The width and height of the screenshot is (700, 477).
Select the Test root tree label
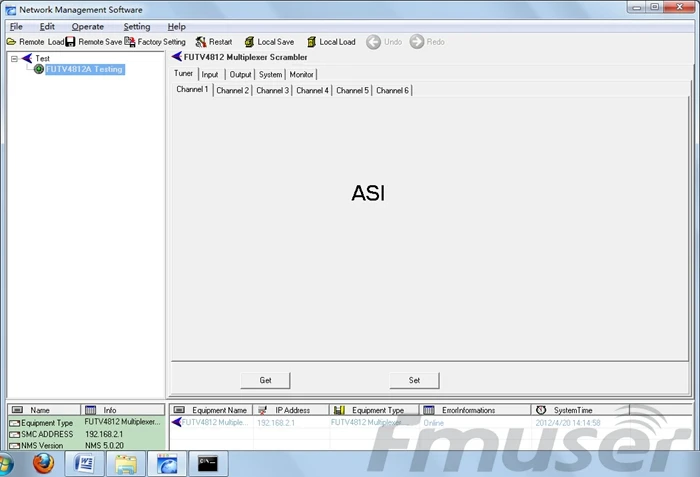[x=42, y=58]
